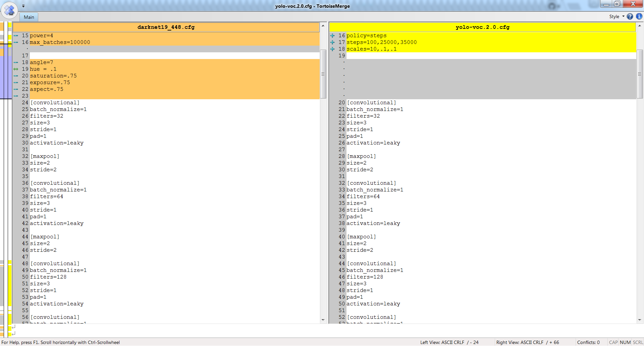This screenshot has width=644, height=346.
Task: Click the left pane vertical scrollbar thumb
Action: pyautogui.click(x=323, y=74)
